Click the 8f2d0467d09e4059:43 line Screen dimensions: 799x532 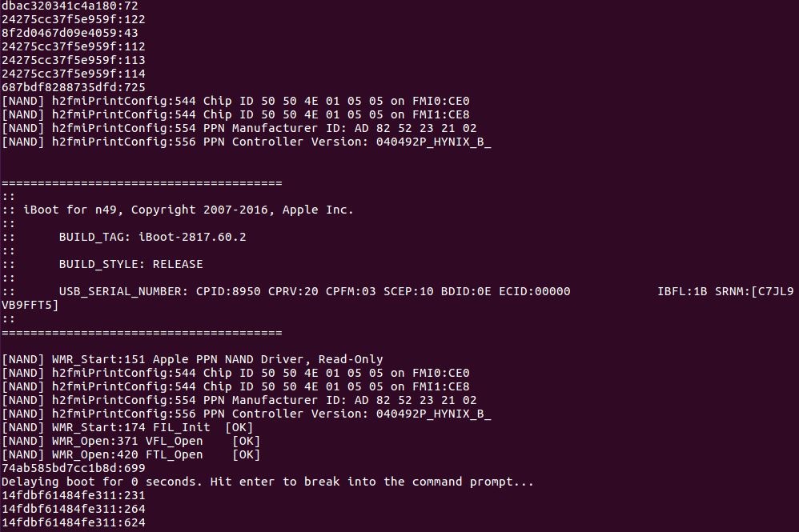[x=70, y=33]
